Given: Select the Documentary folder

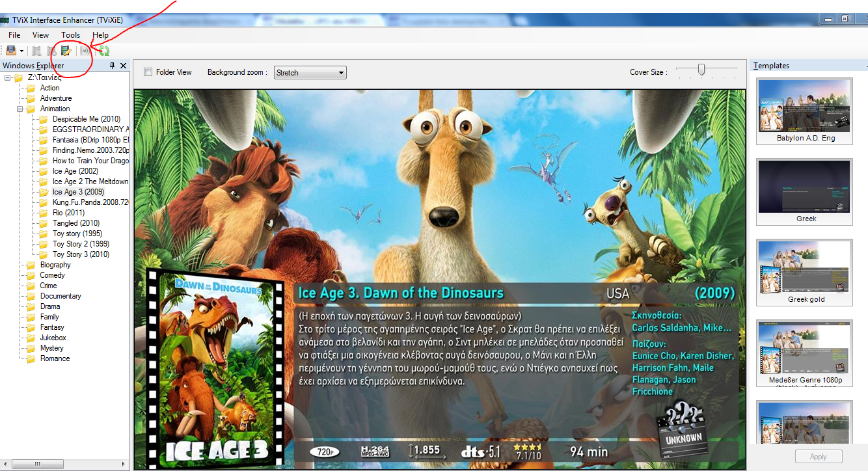Looking at the screenshot, I should click(x=61, y=296).
